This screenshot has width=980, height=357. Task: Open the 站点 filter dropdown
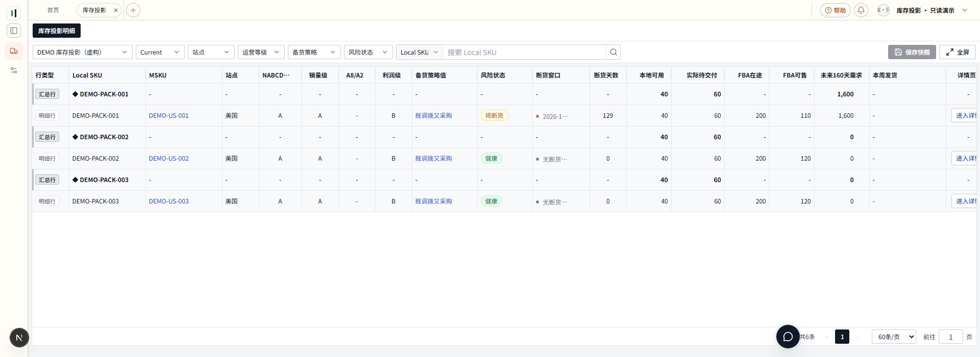tap(211, 52)
